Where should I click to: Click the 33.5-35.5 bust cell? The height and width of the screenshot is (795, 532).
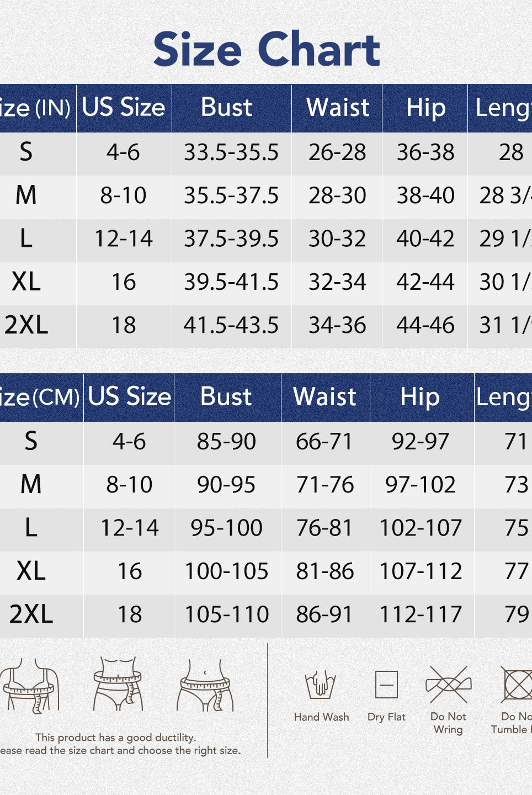231,153
